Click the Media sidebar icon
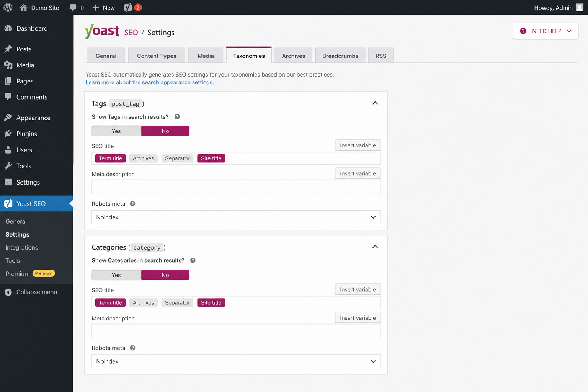Screen dimensions: 588x392 tap(8, 65)
